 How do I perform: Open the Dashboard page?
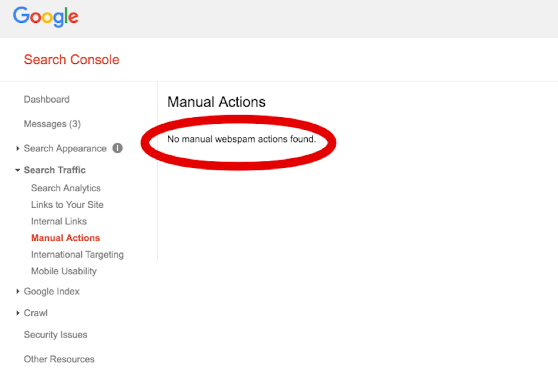(46, 99)
